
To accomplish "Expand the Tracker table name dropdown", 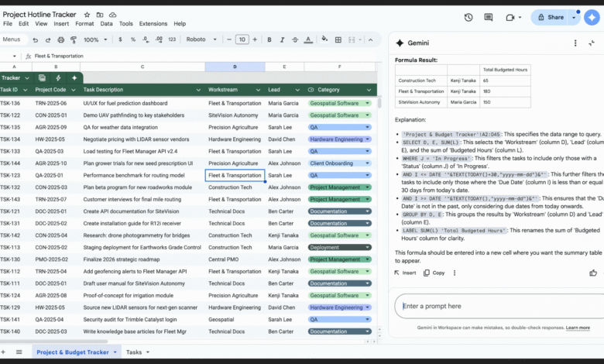I will (27, 77).
